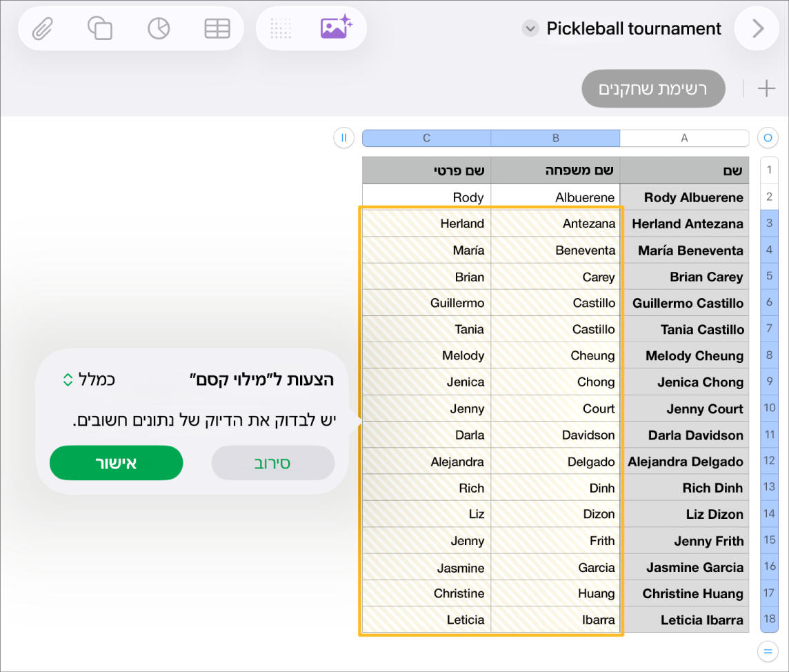Click the סירוב decline button
Viewport: 789px width, 672px height.
point(272,462)
